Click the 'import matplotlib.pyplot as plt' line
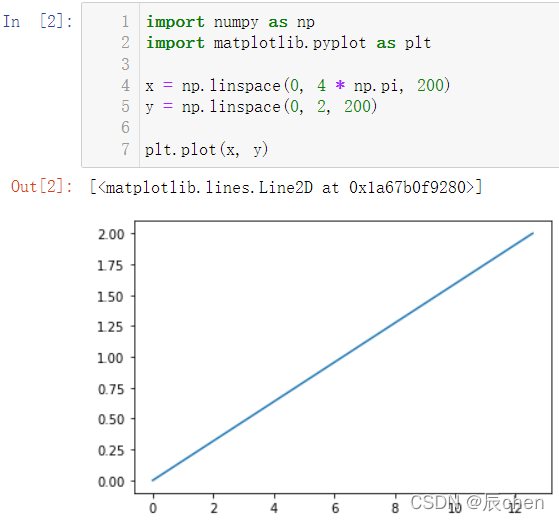This screenshot has width=559, height=521. tap(288, 43)
